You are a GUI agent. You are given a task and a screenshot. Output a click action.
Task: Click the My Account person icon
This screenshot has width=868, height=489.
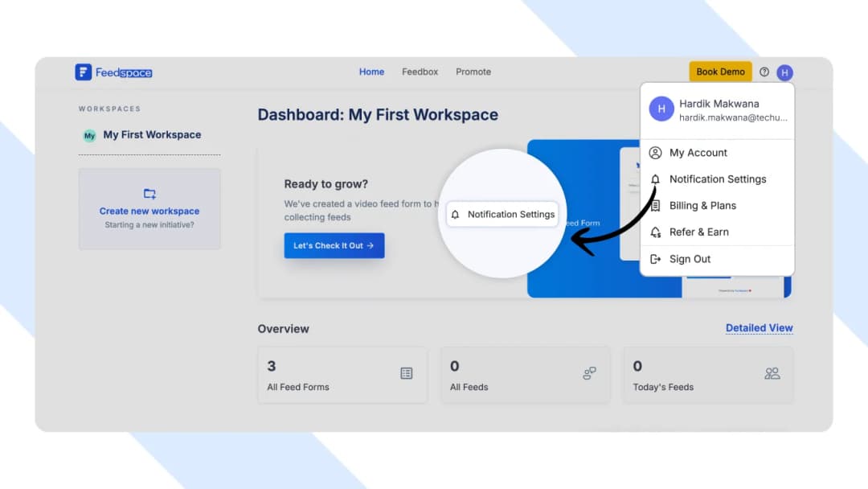tap(657, 153)
